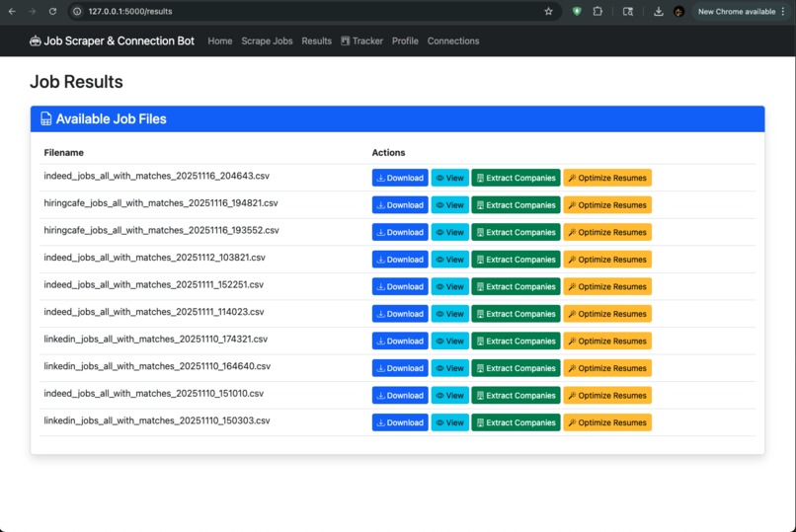Download linkedin 20251110_150303 csv file
This screenshot has height=532, width=796.
coord(400,422)
